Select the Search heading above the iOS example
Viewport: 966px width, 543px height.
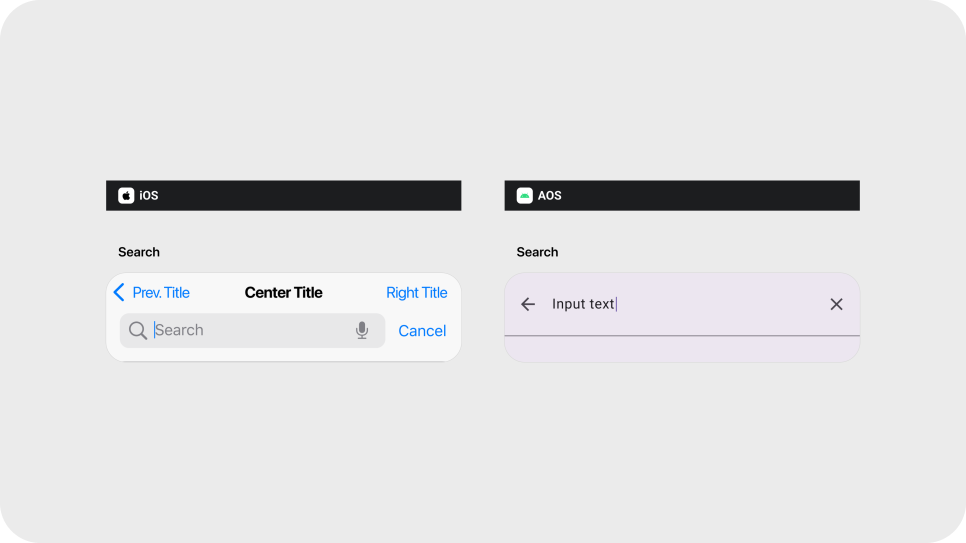point(139,252)
